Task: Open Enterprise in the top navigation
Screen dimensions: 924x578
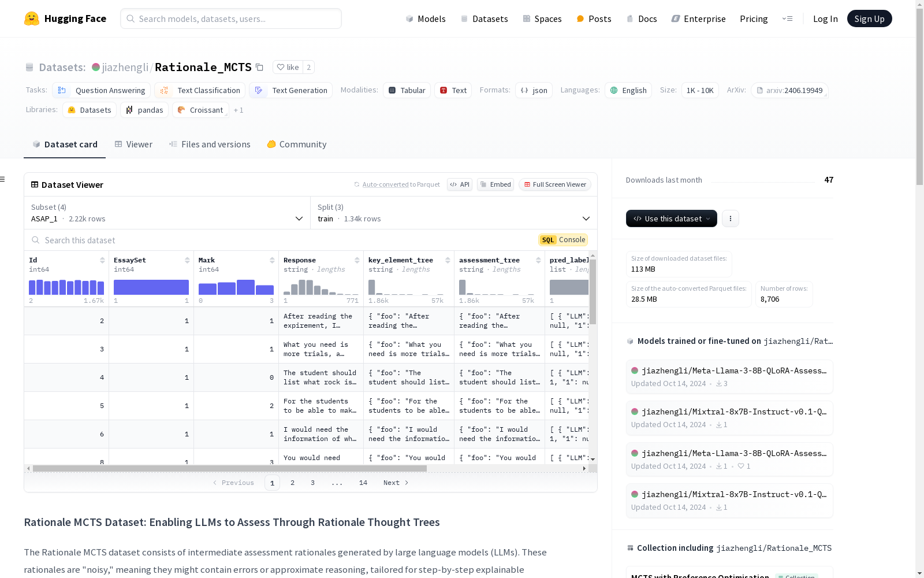Action: [698, 18]
